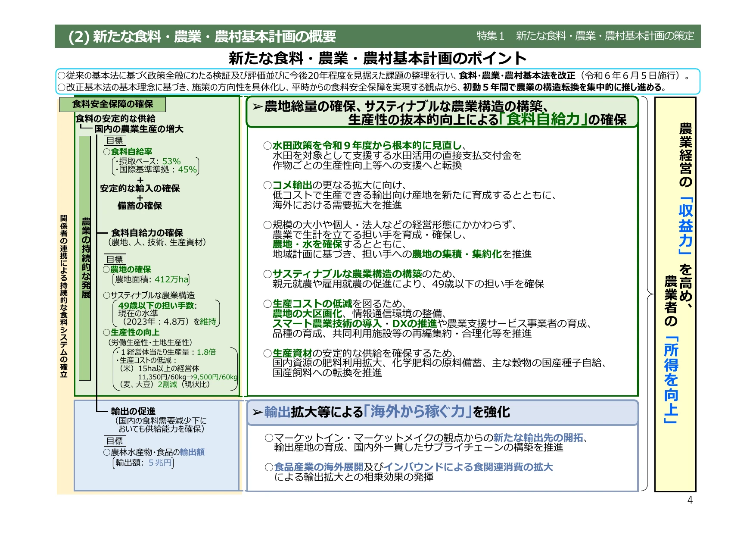Click the text "備蓄の確保"
This screenshot has width=756, height=535.
pos(140,206)
